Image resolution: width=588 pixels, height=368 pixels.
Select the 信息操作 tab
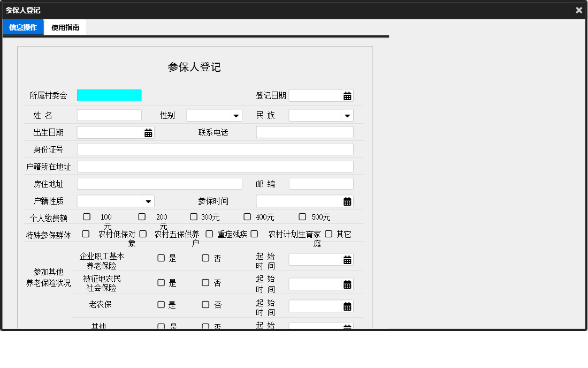22,26
